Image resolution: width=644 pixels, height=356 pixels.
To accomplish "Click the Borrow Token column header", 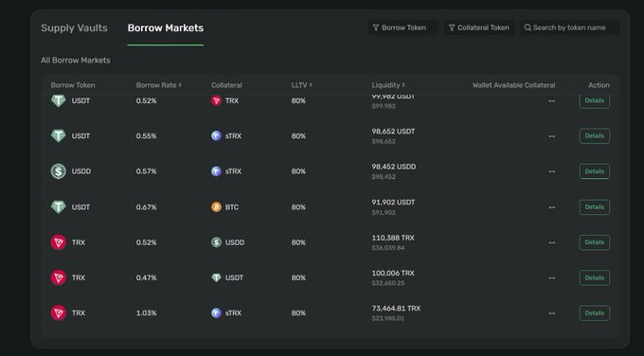I will (73, 85).
